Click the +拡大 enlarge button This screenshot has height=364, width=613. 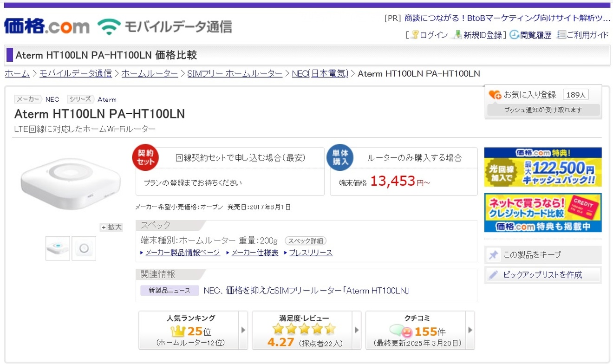point(111,227)
